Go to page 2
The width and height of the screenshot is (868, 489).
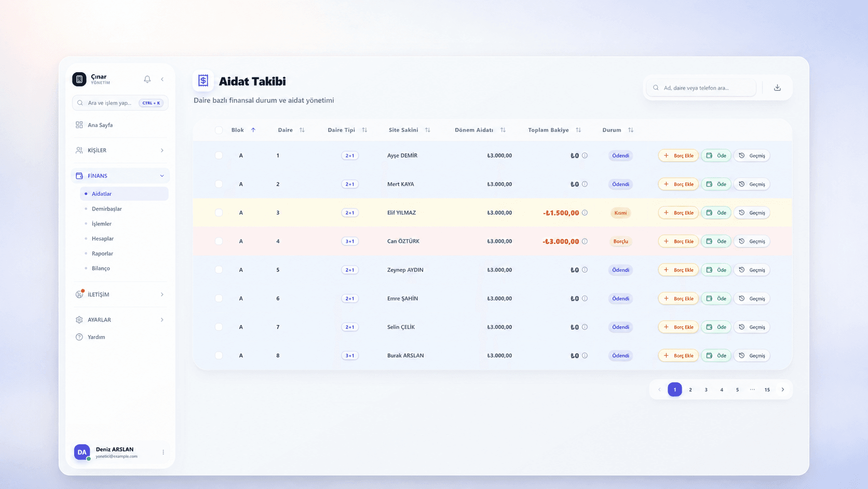point(690,389)
